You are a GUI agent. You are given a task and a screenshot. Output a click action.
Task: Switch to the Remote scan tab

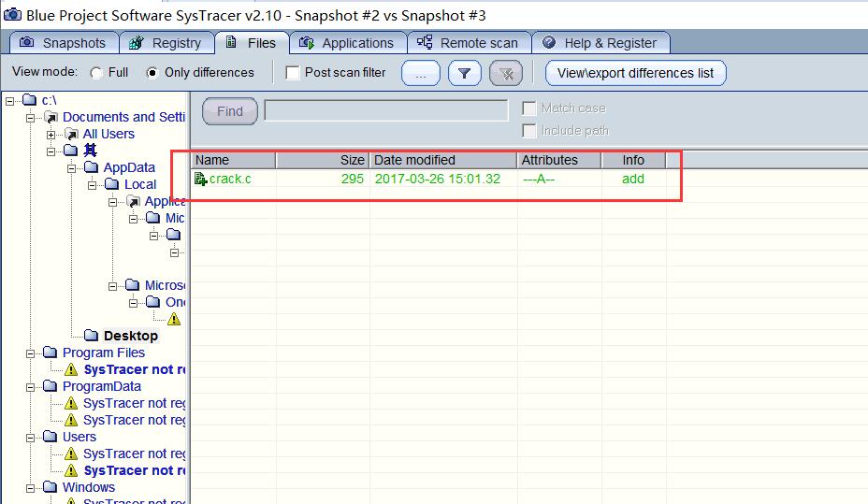click(x=470, y=43)
